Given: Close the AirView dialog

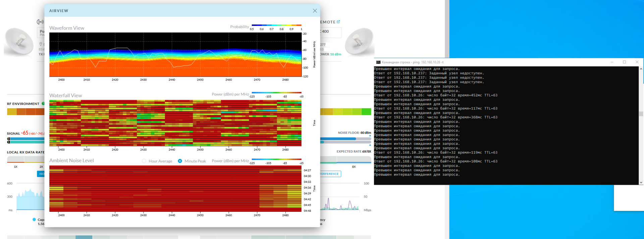Looking at the screenshot, I should (315, 11).
